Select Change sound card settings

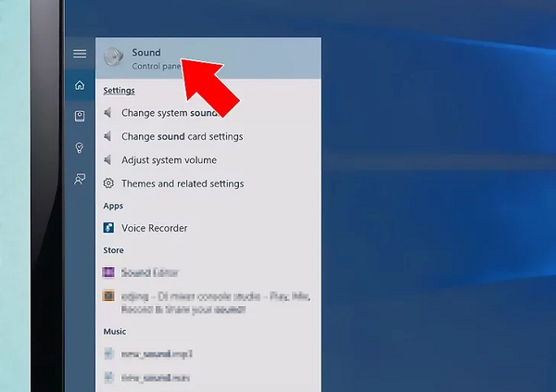[x=182, y=136]
